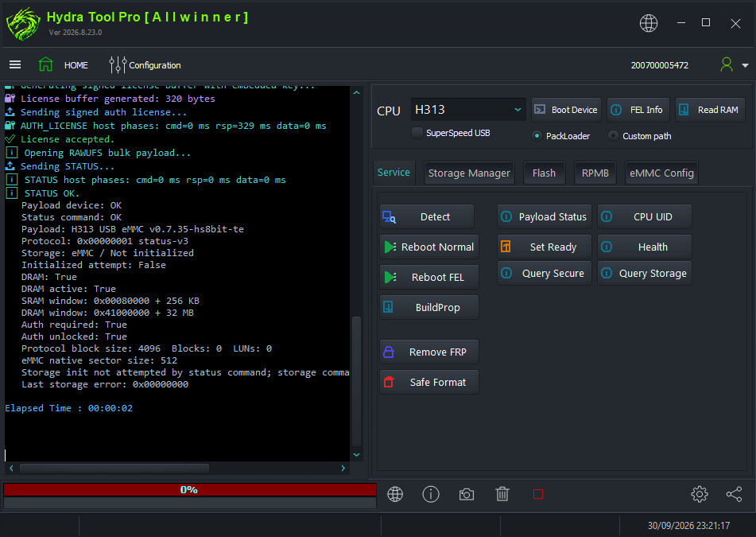The image size is (756, 537).
Task: Click the info circle icon in bottom toolbar
Action: pyautogui.click(x=431, y=494)
